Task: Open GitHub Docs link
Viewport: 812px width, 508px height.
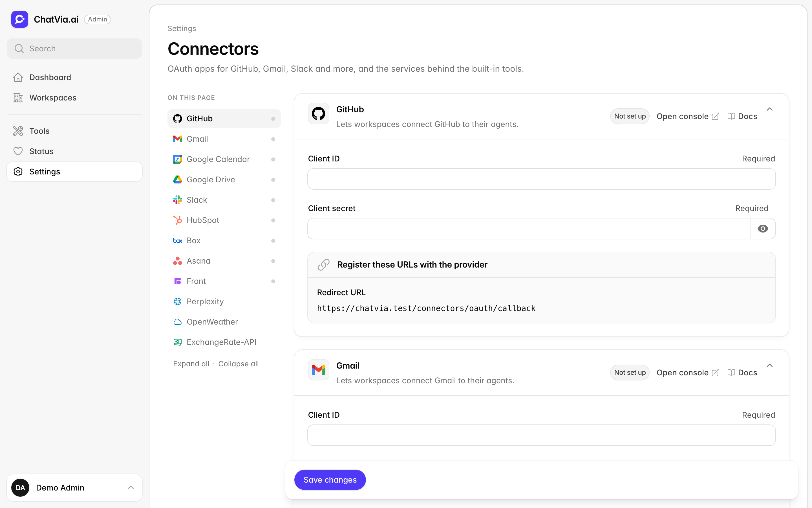Action: (x=742, y=116)
